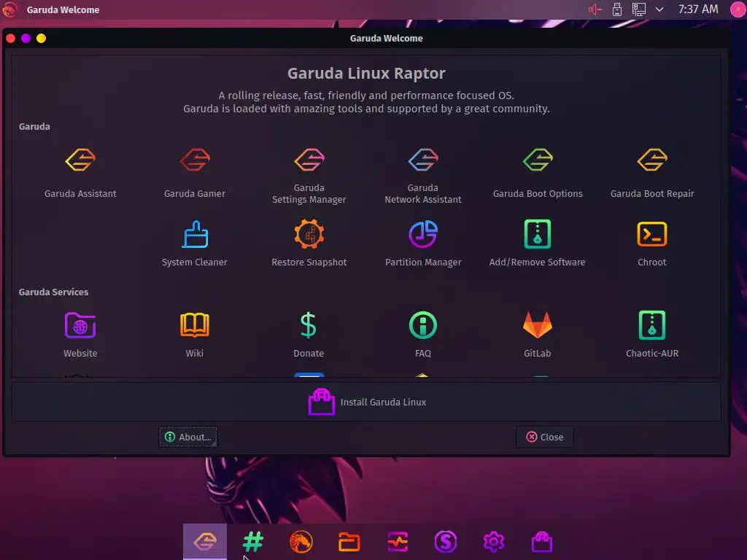Open Garuda Assistant
The height and width of the screenshot is (560, 747).
[x=80, y=172]
